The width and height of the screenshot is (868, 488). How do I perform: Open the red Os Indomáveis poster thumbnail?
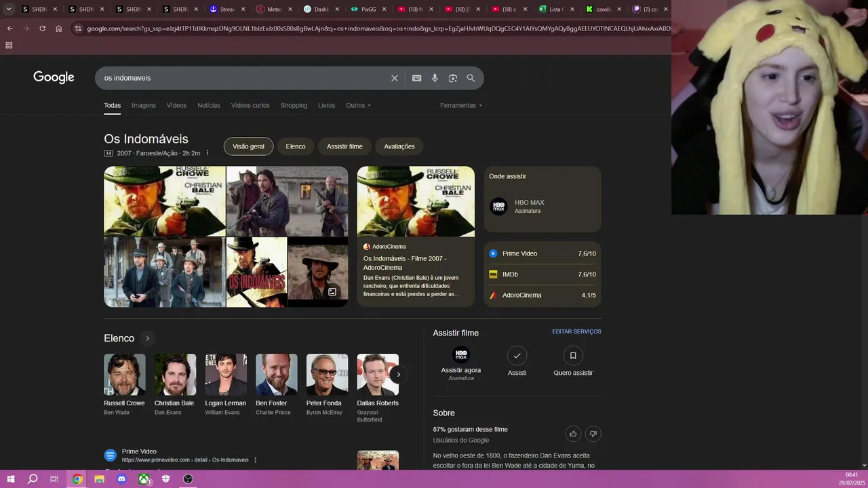(x=256, y=272)
